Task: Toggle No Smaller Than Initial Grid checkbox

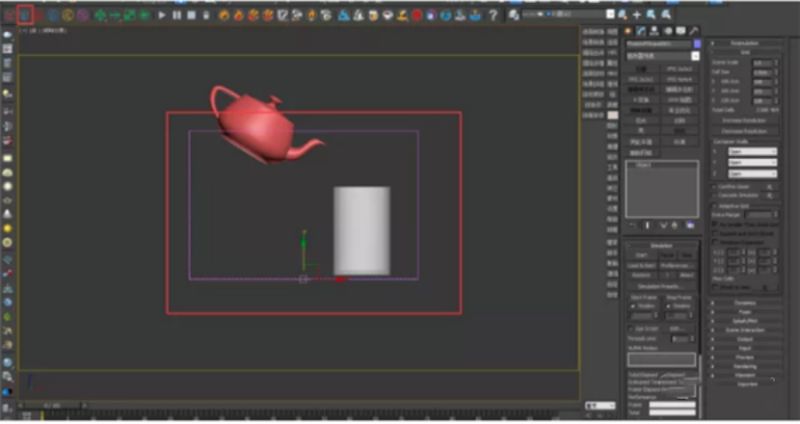Action: [715, 224]
